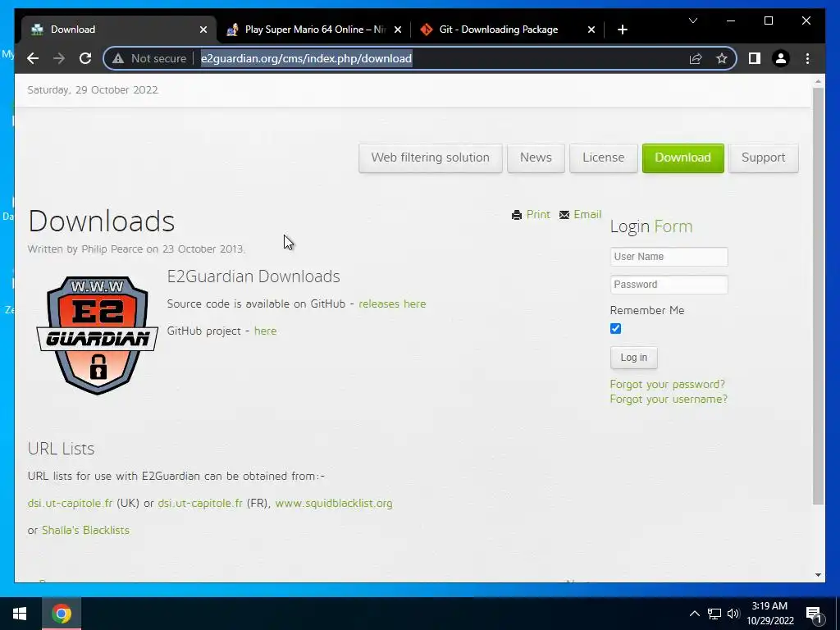
Task: Open the GitHub releases here link
Action: pos(392,304)
